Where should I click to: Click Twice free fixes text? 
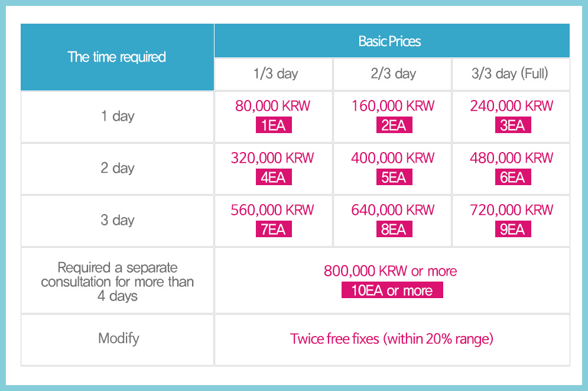coord(391,339)
